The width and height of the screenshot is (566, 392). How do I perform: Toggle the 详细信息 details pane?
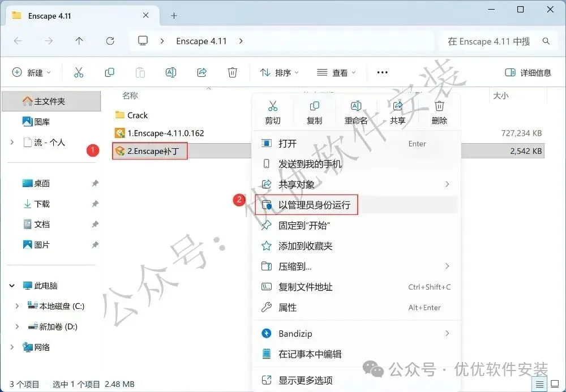(x=528, y=73)
